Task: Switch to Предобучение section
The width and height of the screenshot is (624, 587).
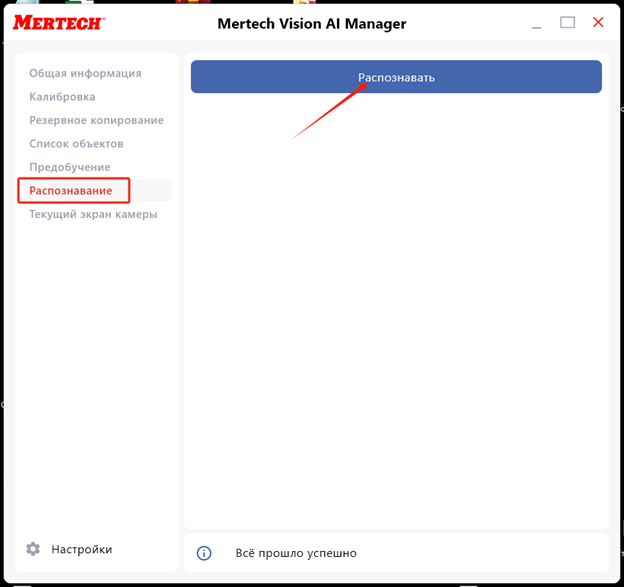Action: [70, 167]
